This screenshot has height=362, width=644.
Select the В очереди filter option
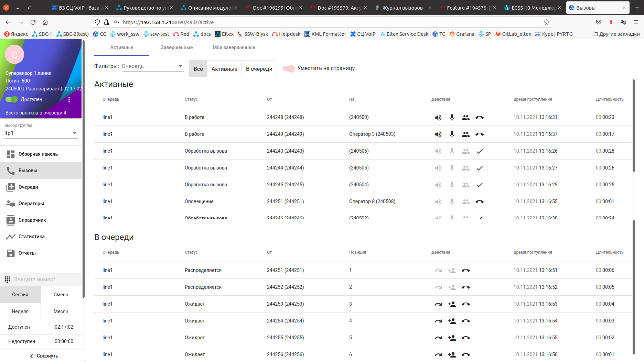pos(259,69)
